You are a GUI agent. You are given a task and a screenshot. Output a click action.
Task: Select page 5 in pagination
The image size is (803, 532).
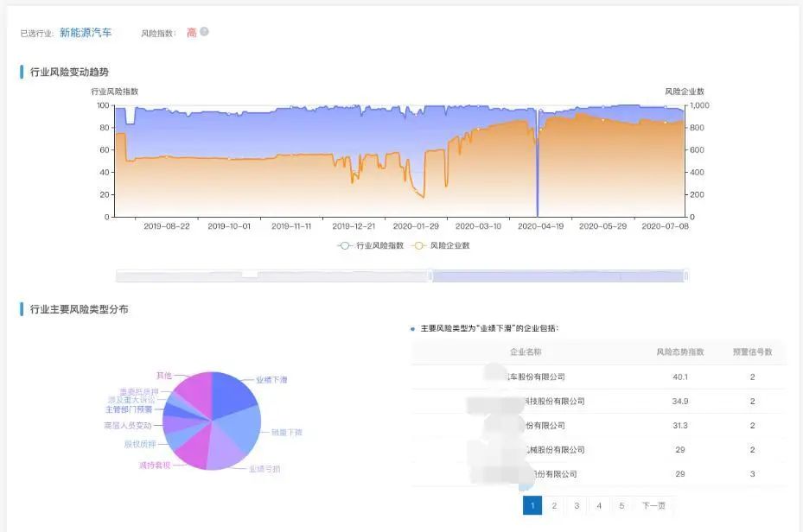click(x=621, y=506)
